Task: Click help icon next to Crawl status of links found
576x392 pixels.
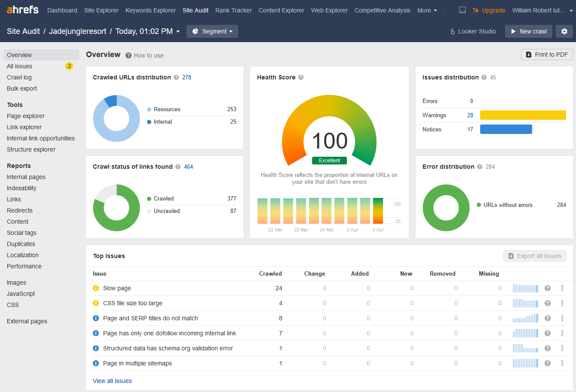Action: (178, 167)
